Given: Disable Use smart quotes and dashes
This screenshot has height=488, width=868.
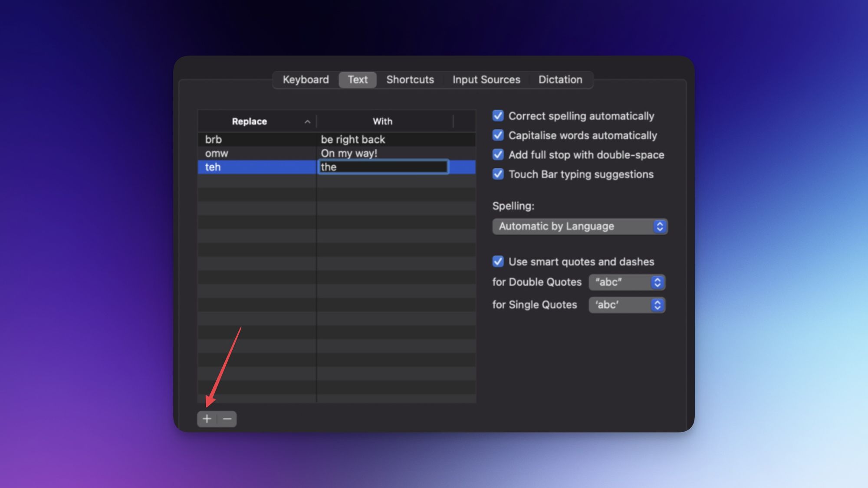Looking at the screenshot, I should [x=498, y=262].
